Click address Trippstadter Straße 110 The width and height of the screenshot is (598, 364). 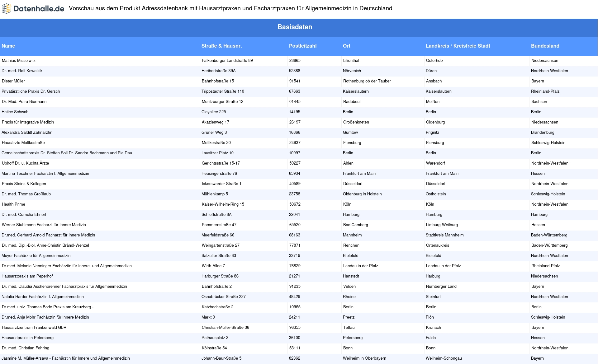[x=223, y=91]
